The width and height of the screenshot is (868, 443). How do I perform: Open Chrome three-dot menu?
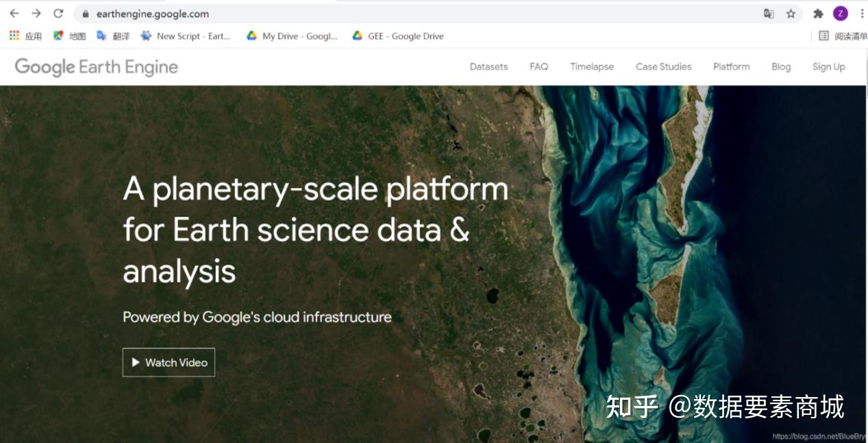(861, 14)
